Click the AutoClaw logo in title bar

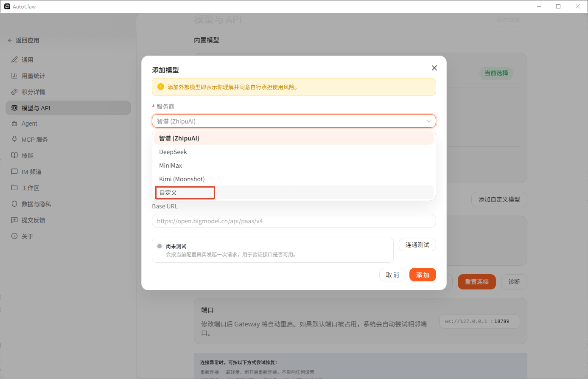[7, 6]
